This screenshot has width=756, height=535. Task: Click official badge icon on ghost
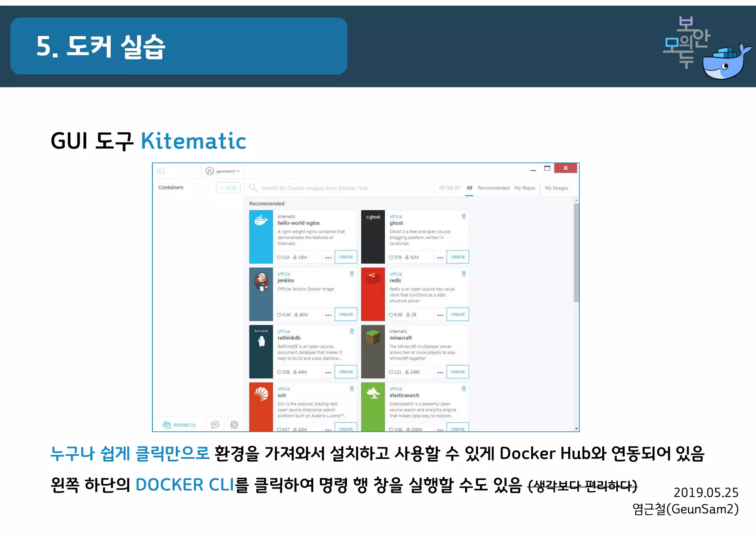point(464,216)
